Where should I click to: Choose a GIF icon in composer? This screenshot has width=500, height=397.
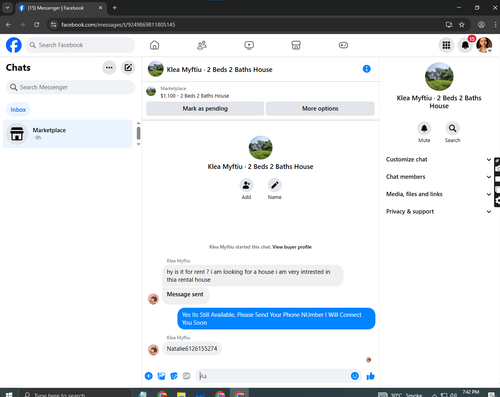[186, 376]
